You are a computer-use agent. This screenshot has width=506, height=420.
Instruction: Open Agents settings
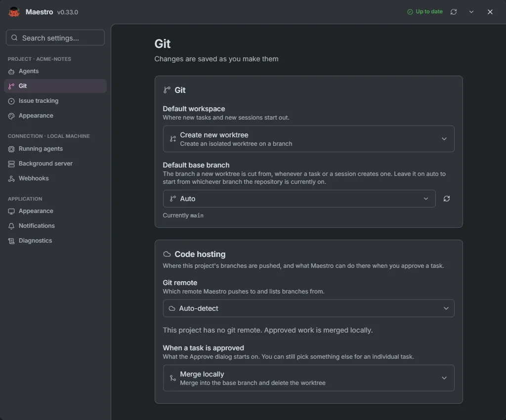coord(55,71)
